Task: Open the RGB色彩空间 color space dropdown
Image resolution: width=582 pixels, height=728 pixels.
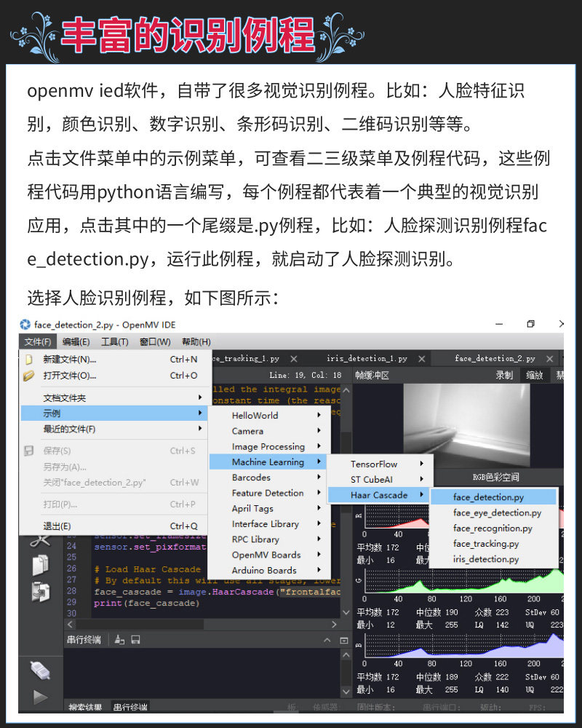Action: 495,478
